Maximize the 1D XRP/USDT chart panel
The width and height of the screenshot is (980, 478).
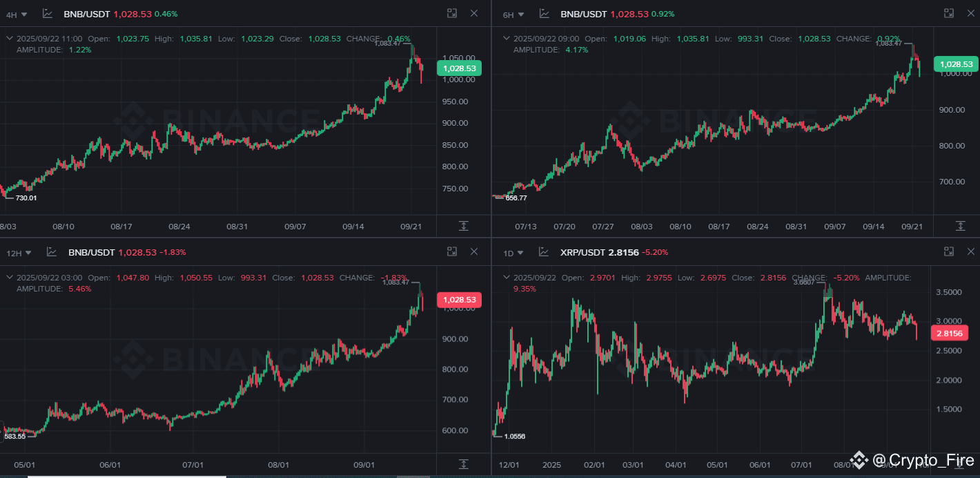point(949,251)
